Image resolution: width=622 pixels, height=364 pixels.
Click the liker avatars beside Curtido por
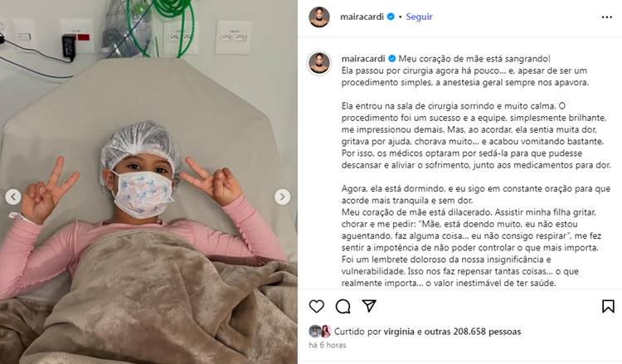tap(320, 331)
